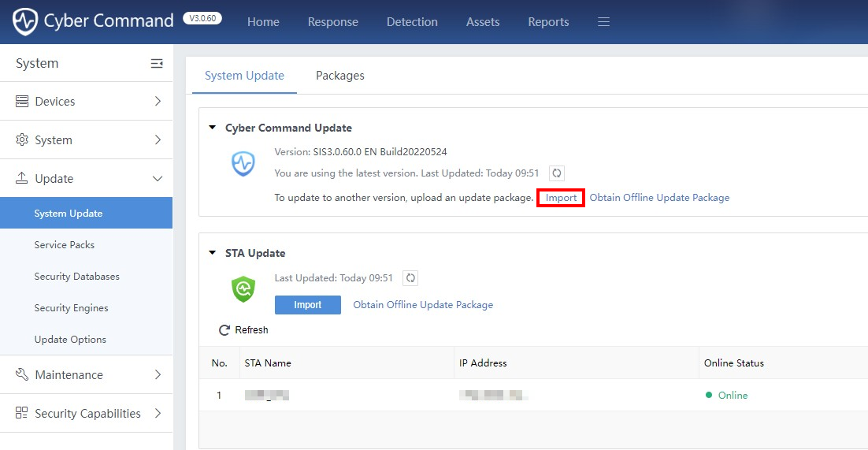The width and height of the screenshot is (868, 450).
Task: Collapse the Cyber Command Update panel triangle
Action: 212,128
